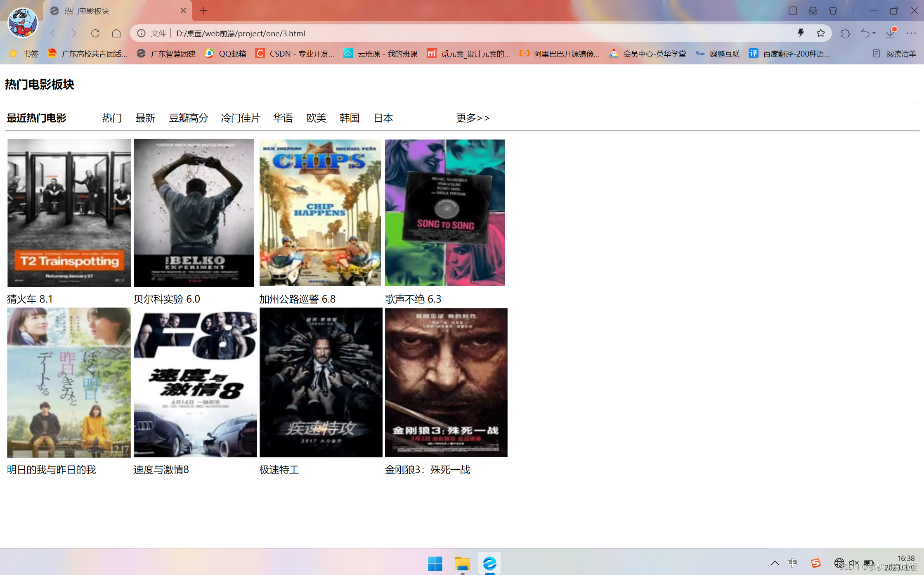Open the CSDN bookmark
The image size is (924, 575).
(295, 54)
